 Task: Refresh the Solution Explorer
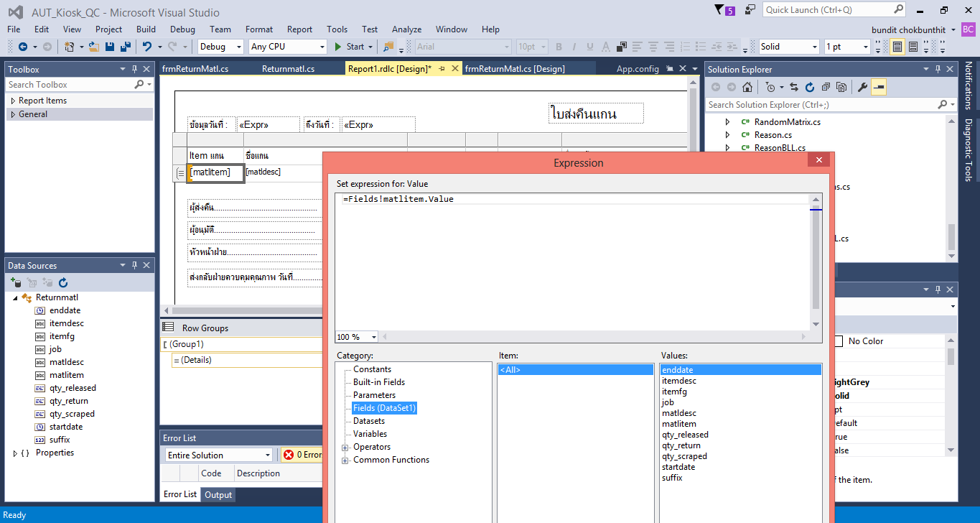pos(810,87)
